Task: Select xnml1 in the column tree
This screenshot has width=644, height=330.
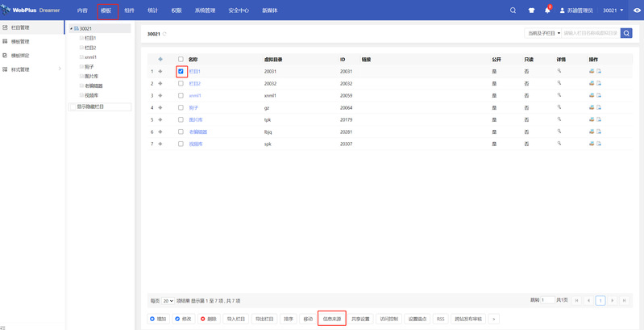Action: tap(90, 57)
